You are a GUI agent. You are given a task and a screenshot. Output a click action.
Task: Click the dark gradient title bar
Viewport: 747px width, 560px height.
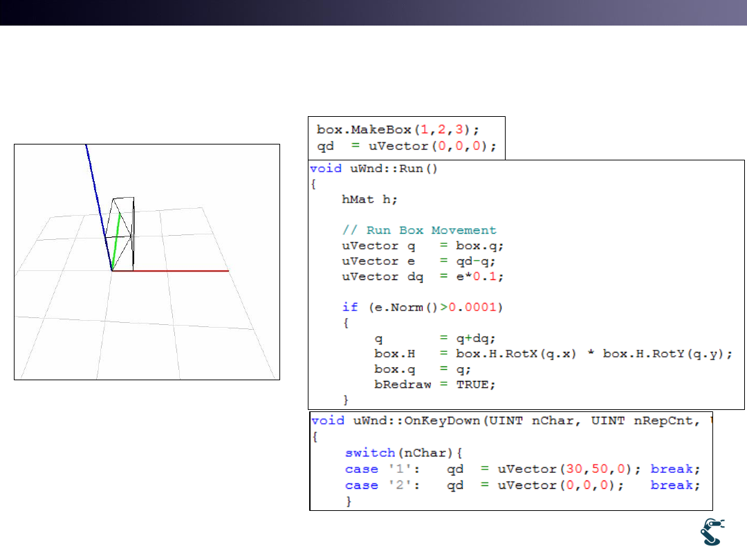point(373,12)
